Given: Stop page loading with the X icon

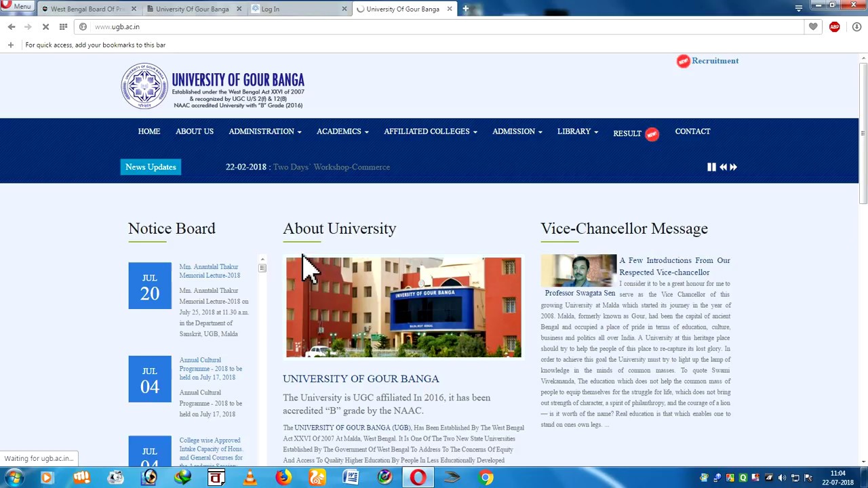Looking at the screenshot, I should tap(45, 26).
